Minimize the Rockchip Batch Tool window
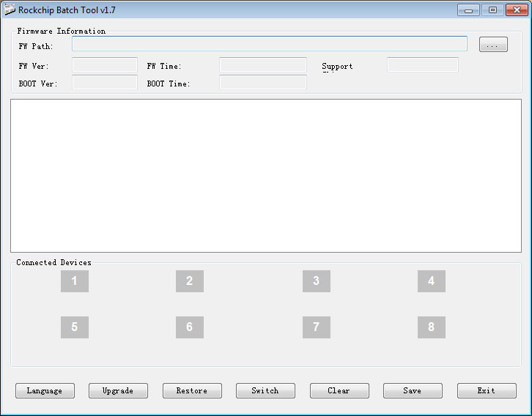 pos(468,10)
